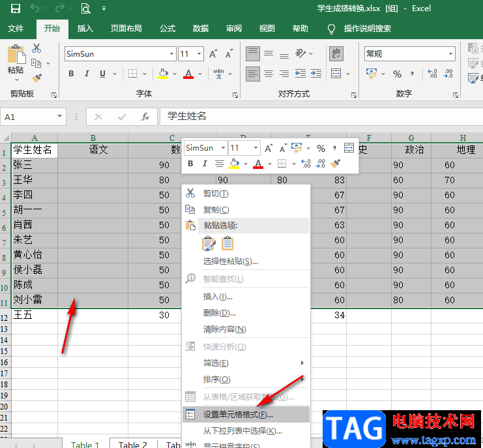Save the workbook with the save icon
This screenshot has width=483, height=448.
[16, 8]
